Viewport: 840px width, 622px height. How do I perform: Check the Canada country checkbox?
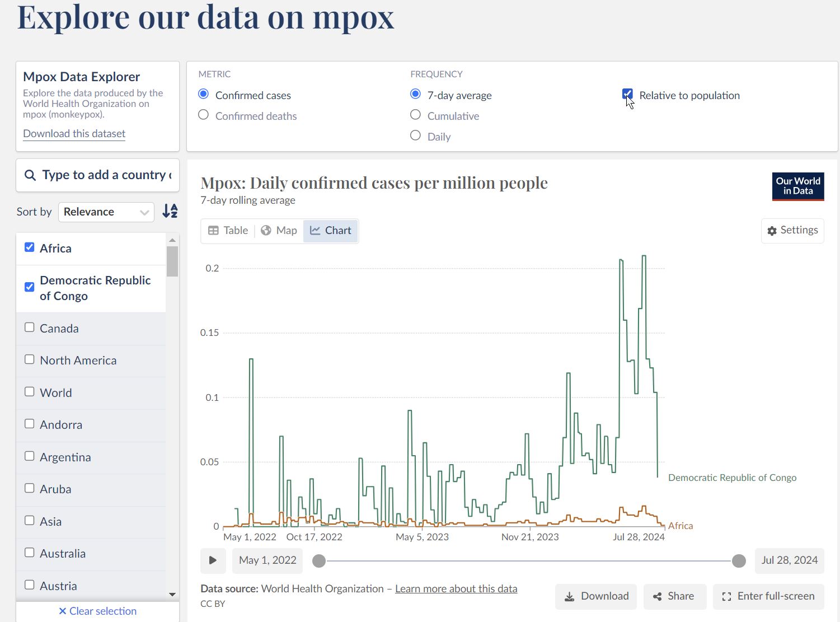(30, 328)
